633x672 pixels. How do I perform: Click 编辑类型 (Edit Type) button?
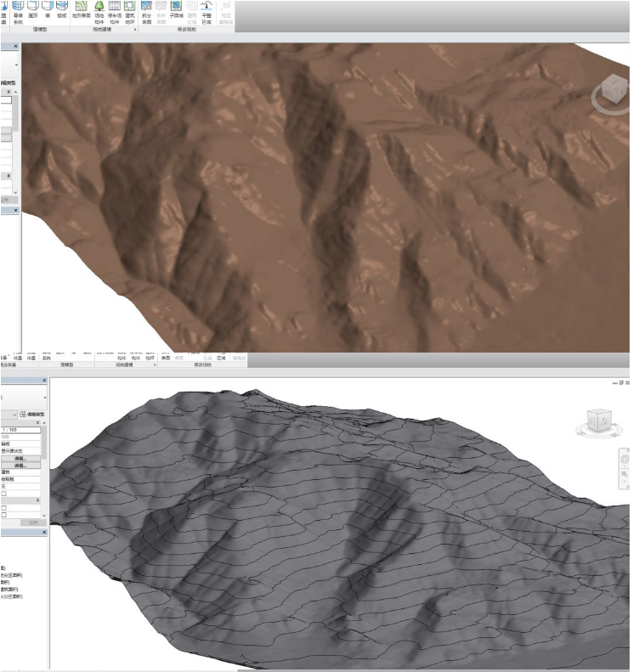tap(32, 415)
